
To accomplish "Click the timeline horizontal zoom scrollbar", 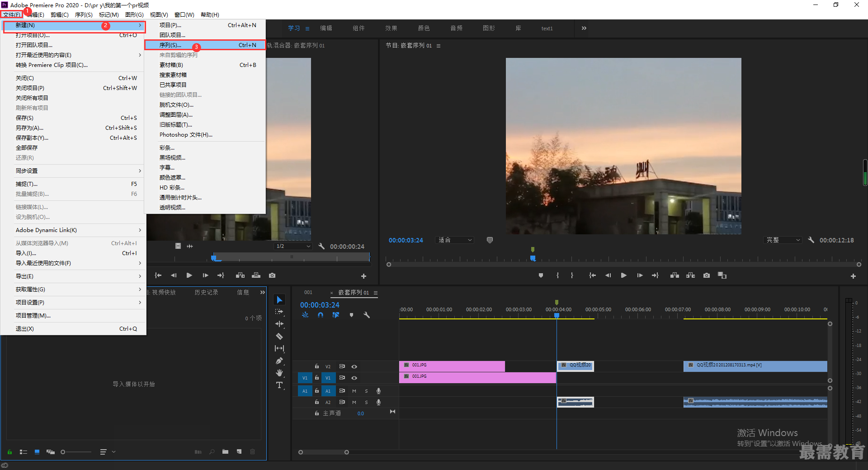I will [x=324, y=452].
